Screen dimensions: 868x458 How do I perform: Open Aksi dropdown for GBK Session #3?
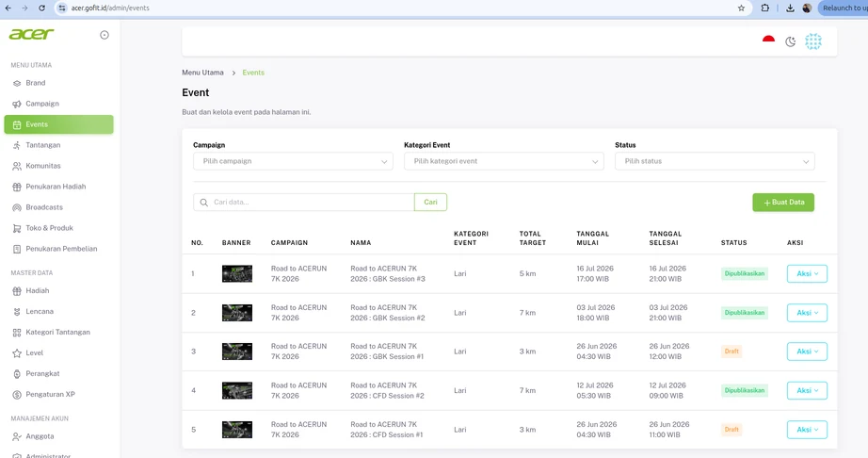pos(807,273)
